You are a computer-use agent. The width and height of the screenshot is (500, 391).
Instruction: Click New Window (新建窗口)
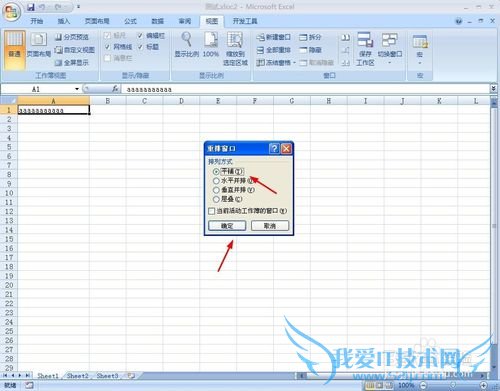[274, 37]
